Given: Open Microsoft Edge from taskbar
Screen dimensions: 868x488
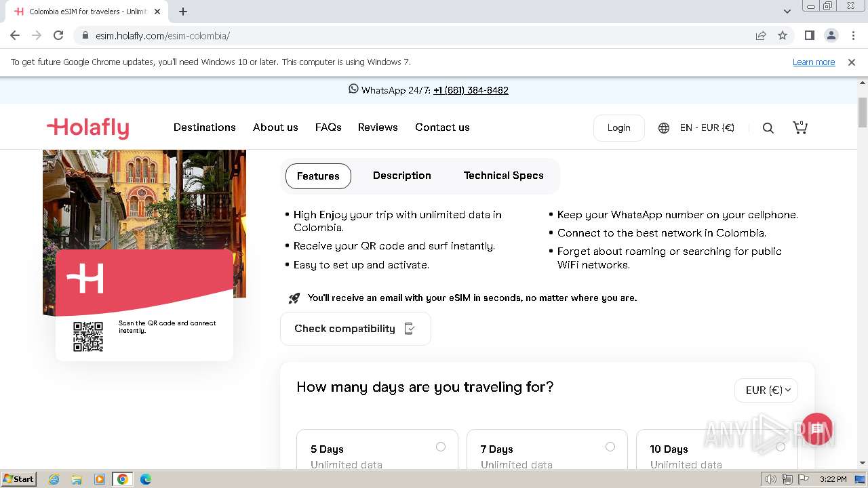Looking at the screenshot, I should (x=145, y=479).
